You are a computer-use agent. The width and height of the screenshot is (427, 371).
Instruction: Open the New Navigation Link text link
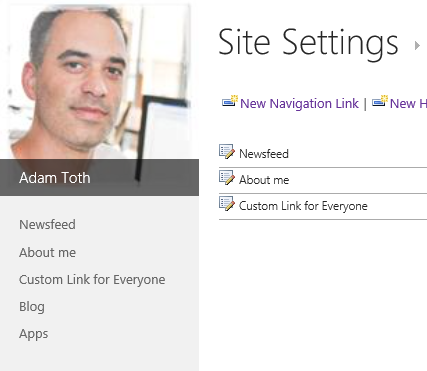(299, 103)
